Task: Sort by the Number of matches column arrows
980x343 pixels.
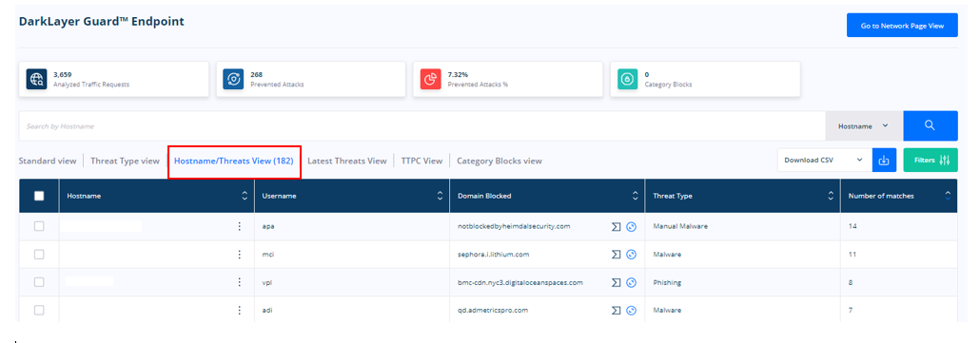Action: click(x=948, y=196)
